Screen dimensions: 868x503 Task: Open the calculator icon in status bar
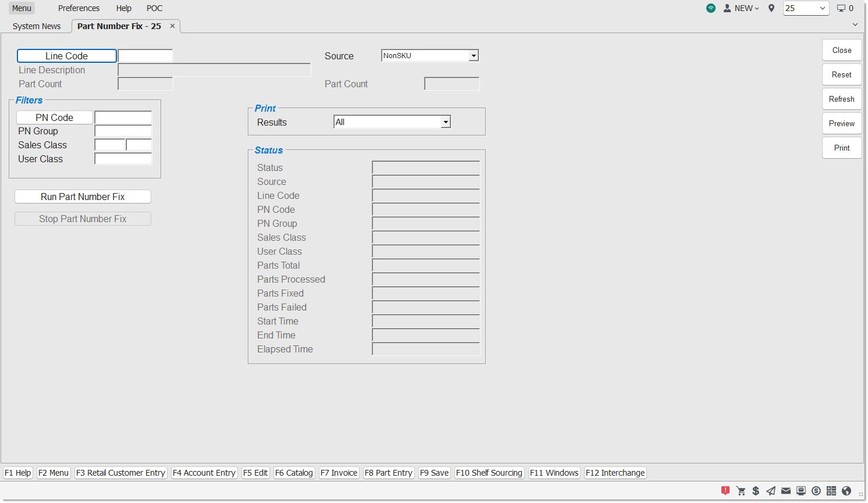coord(831,491)
